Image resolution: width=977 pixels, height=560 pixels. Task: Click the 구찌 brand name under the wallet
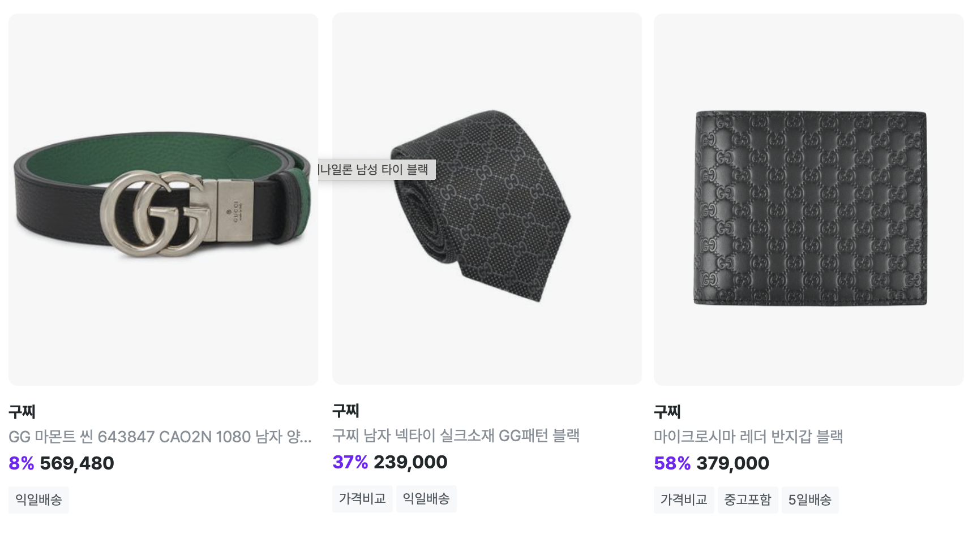(667, 412)
